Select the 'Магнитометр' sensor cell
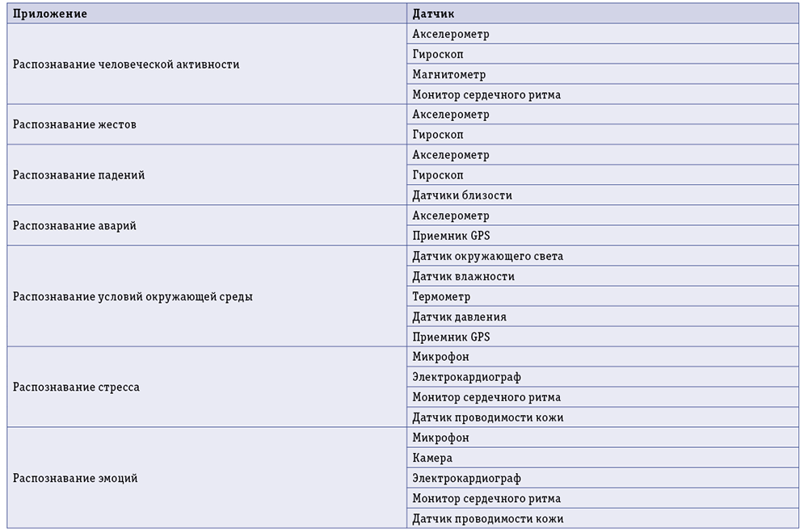808x532 pixels. tap(603, 74)
